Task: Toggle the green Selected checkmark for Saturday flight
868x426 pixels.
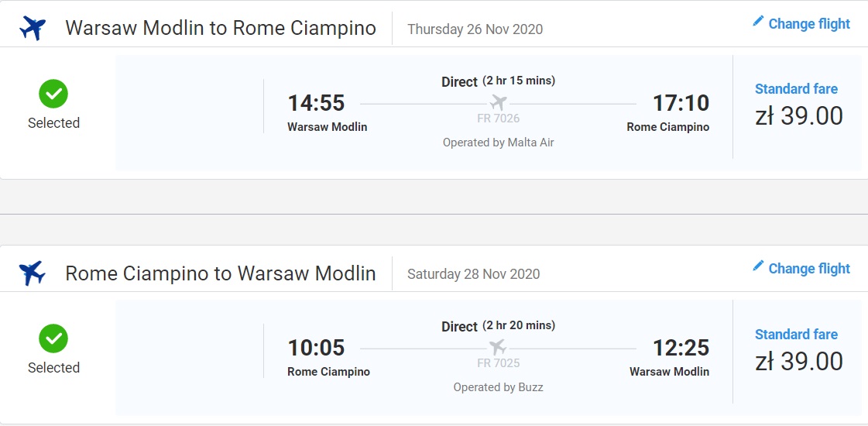Action: click(53, 339)
